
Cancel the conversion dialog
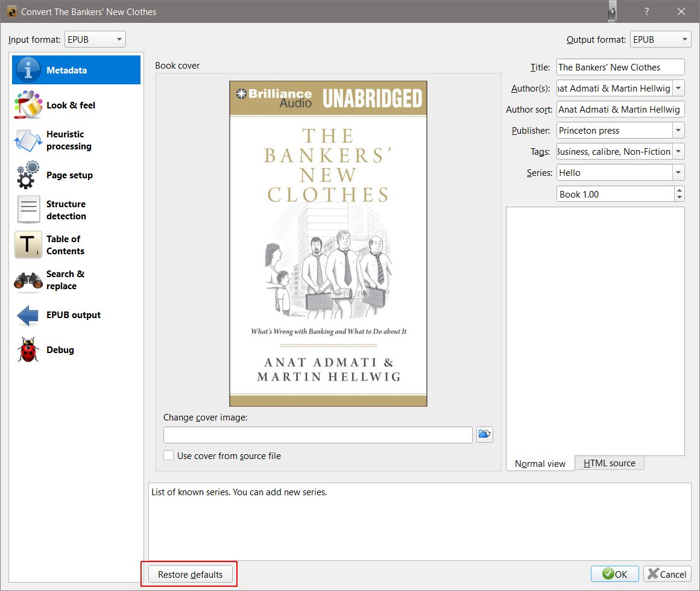click(667, 574)
